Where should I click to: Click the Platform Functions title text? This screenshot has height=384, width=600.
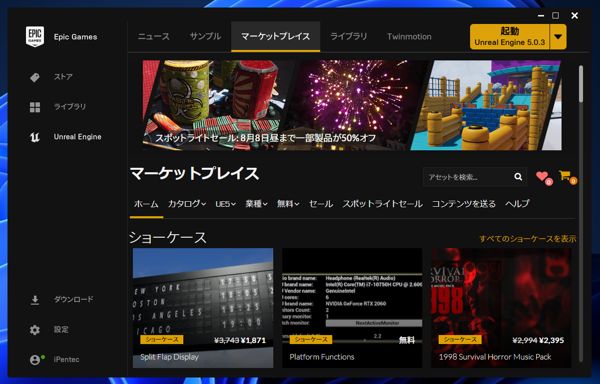[x=322, y=357]
